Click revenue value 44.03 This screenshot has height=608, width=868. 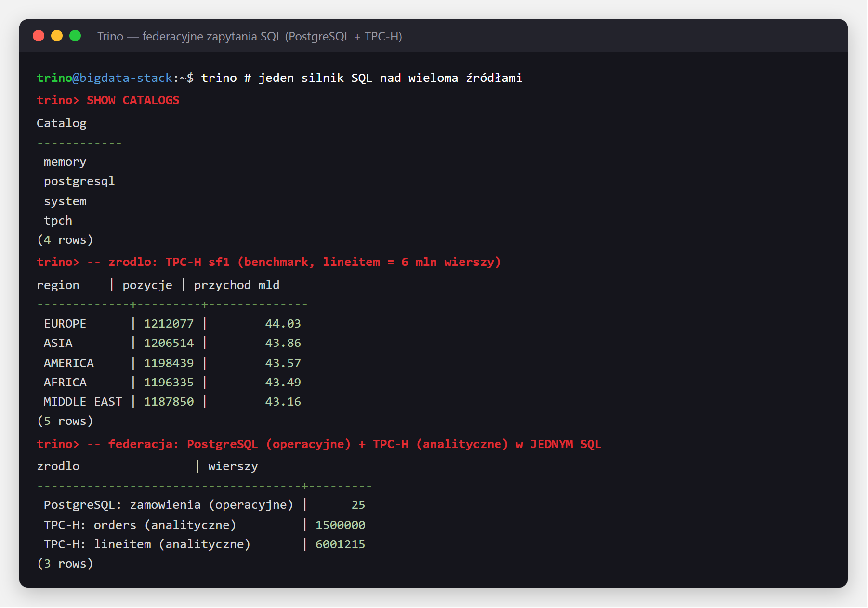click(x=283, y=324)
